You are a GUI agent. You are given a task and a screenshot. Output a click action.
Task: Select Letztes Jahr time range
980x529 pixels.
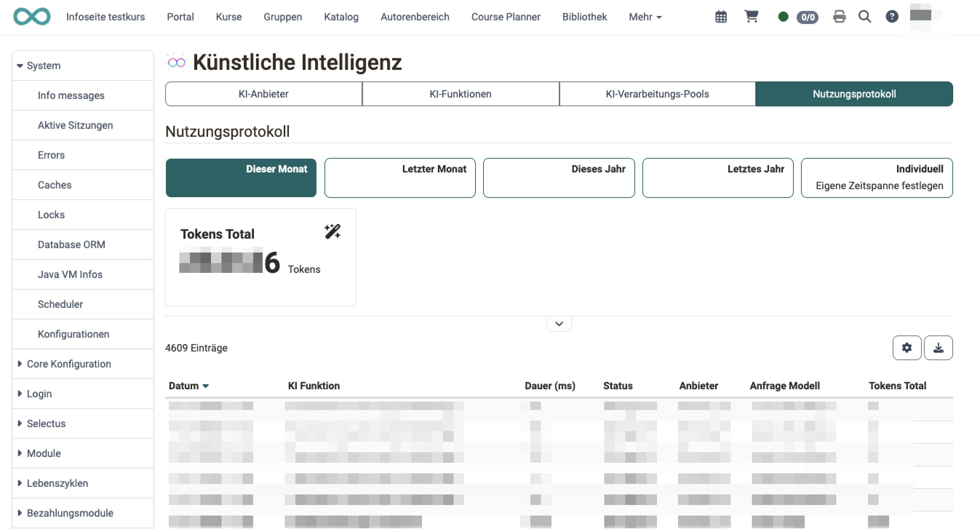[717, 178]
